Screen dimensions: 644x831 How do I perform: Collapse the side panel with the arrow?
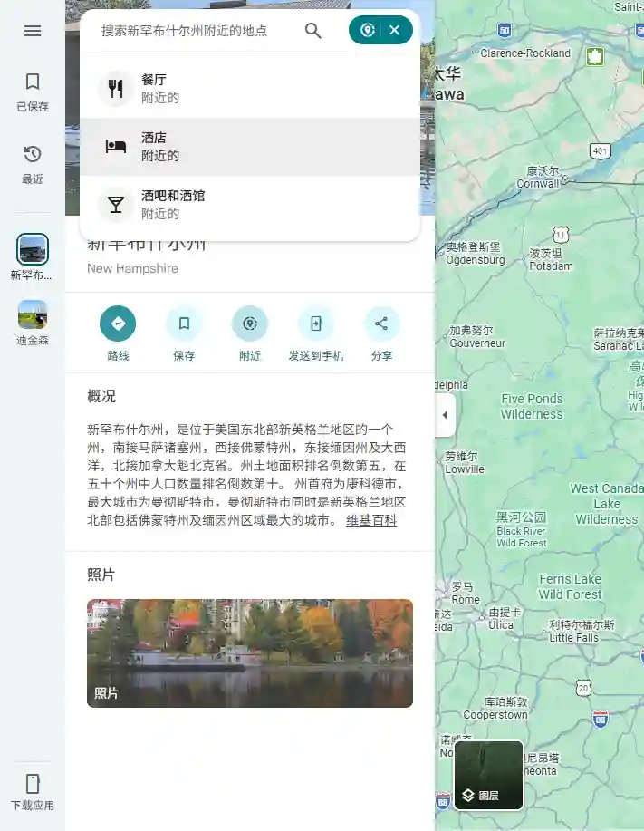pos(445,415)
